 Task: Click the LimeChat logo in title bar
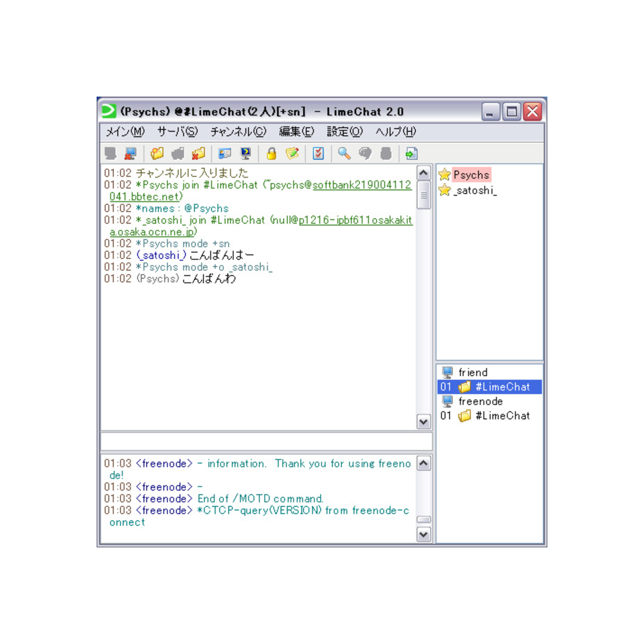109,111
